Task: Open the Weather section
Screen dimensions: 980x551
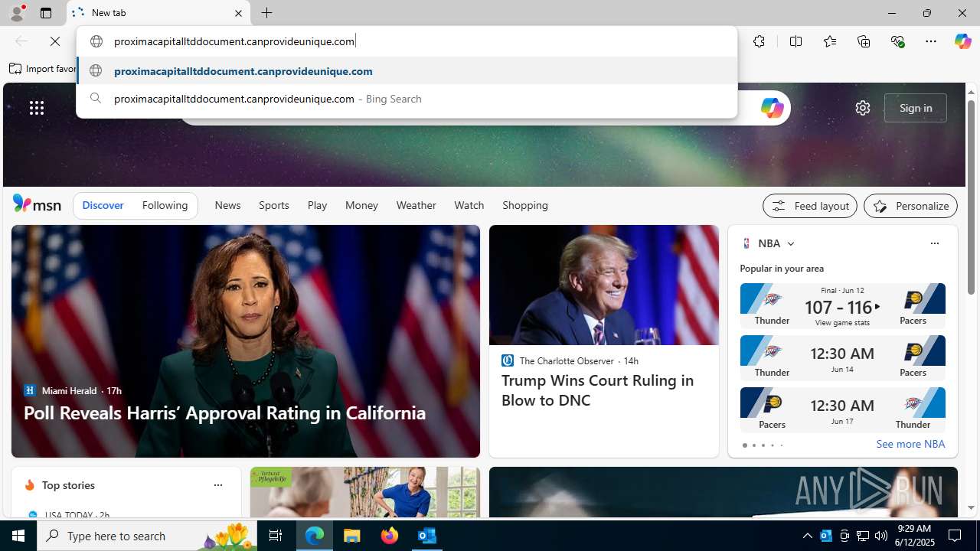Action: point(416,205)
